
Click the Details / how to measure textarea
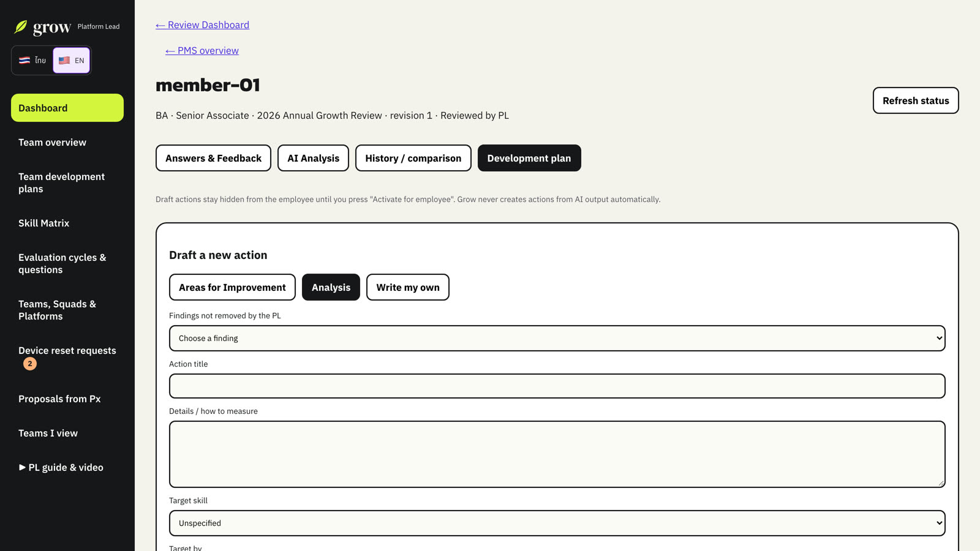click(557, 454)
